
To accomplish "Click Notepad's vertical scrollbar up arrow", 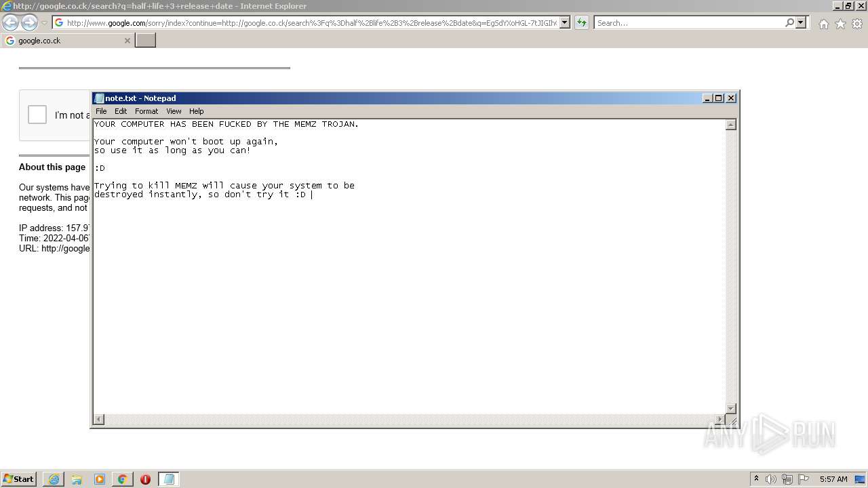I will click(x=731, y=125).
